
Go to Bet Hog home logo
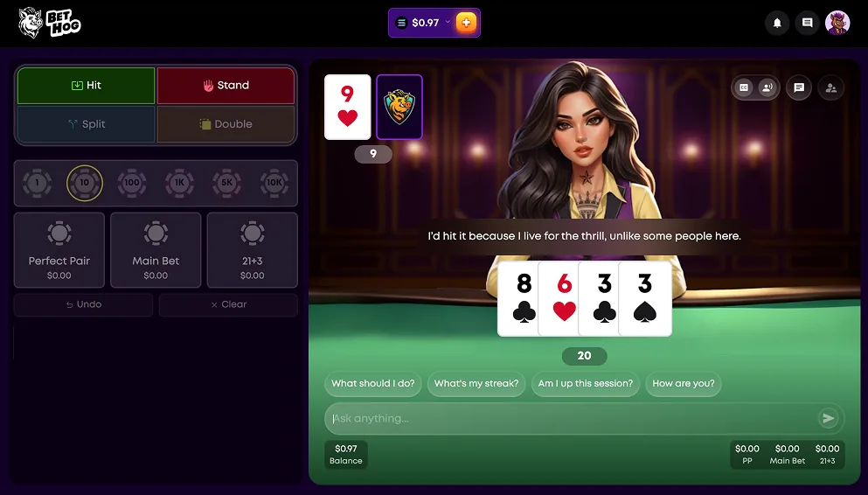(x=49, y=23)
